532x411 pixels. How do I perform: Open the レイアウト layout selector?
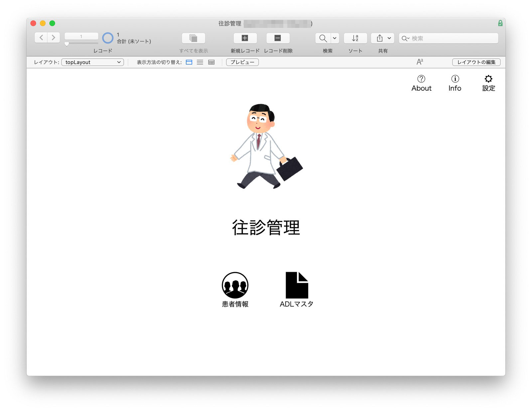[92, 62]
